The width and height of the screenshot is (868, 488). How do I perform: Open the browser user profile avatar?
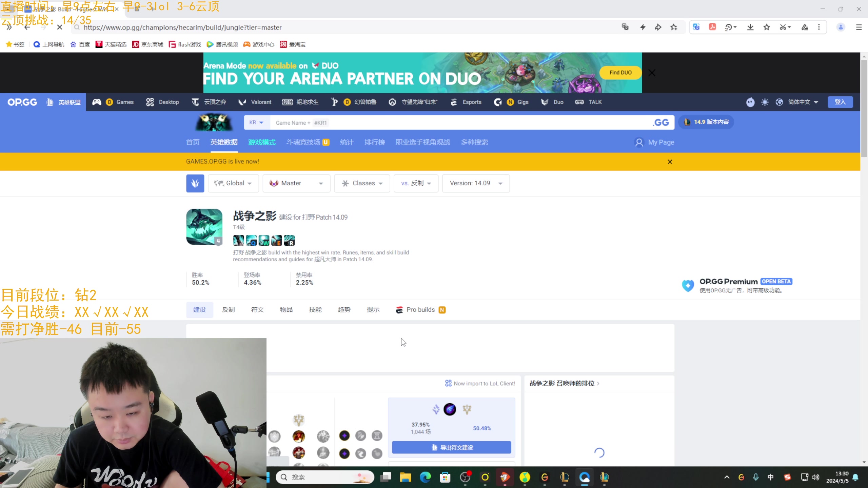click(841, 27)
